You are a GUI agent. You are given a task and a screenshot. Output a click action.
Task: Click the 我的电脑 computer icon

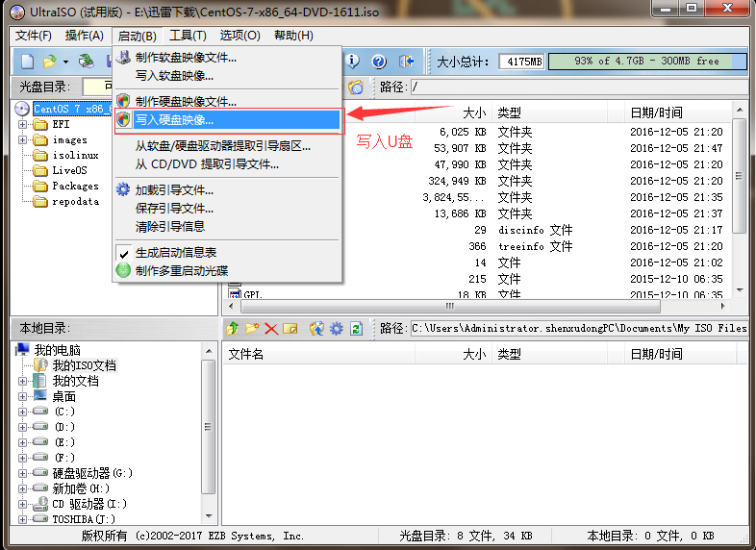[22, 349]
